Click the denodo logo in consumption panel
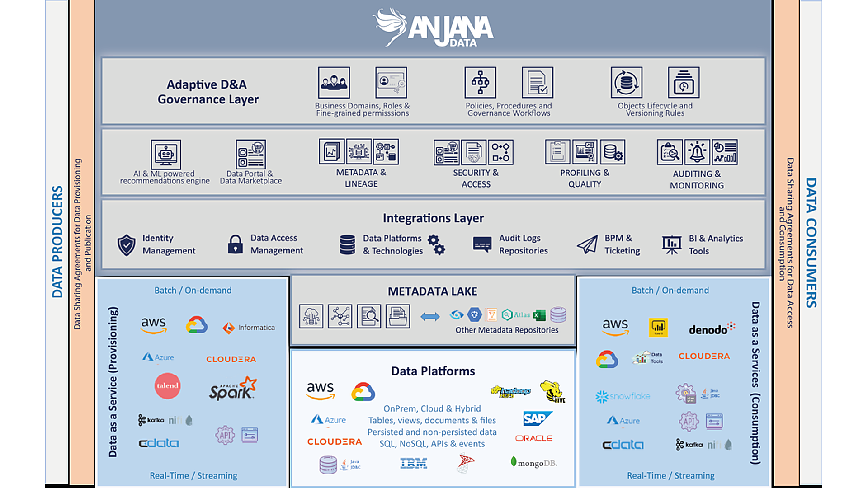 tap(712, 328)
